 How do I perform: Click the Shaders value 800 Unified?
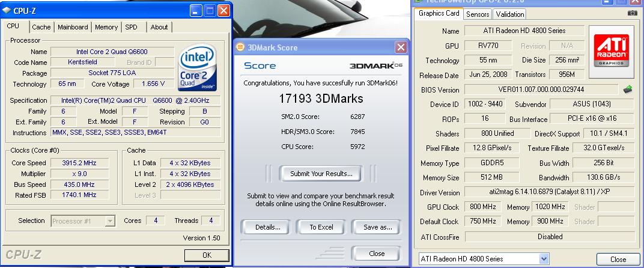click(x=497, y=133)
